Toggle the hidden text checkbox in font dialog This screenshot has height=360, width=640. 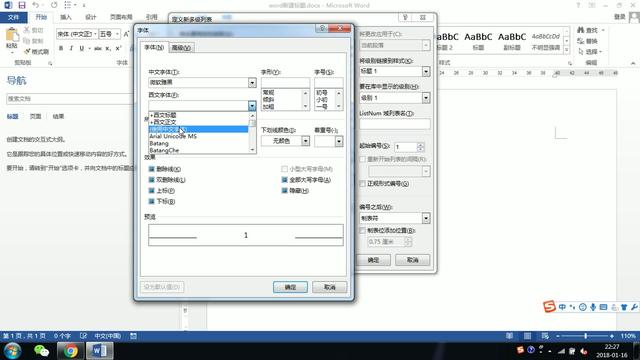[284, 191]
